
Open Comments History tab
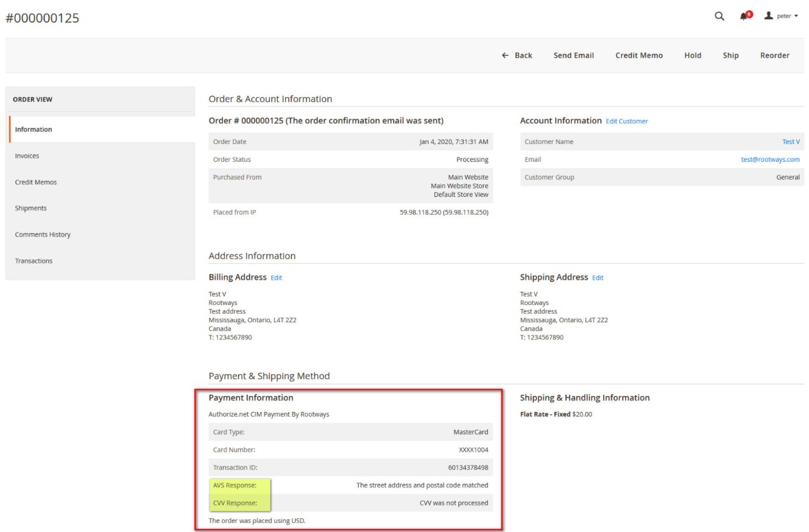(x=42, y=235)
